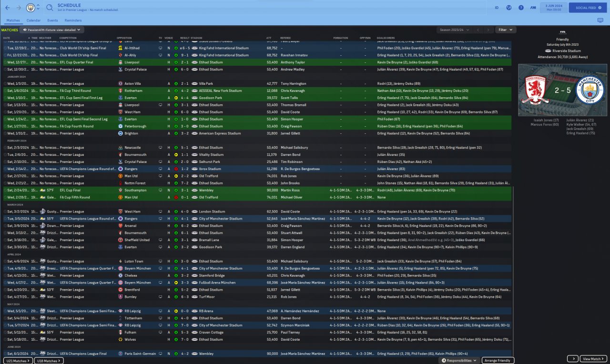This screenshot has width=610, height=364.
Task: Open the Filter dropdown
Action: point(505,30)
